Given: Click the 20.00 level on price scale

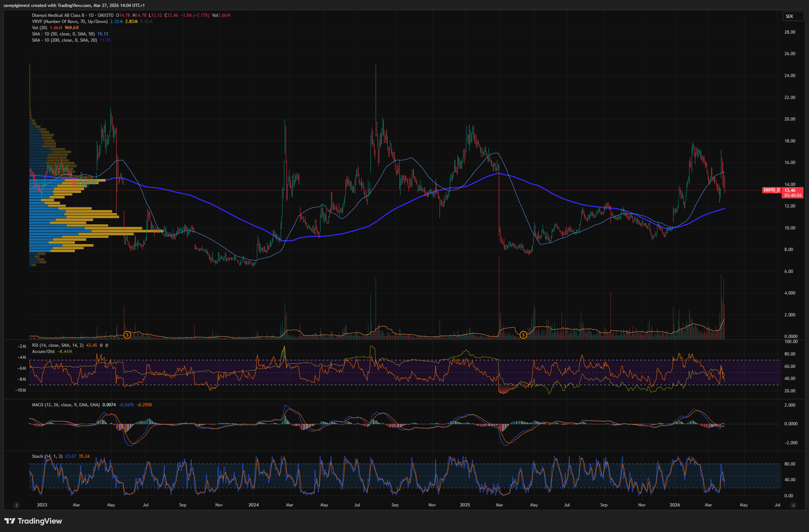Looking at the screenshot, I should tap(790, 119).
